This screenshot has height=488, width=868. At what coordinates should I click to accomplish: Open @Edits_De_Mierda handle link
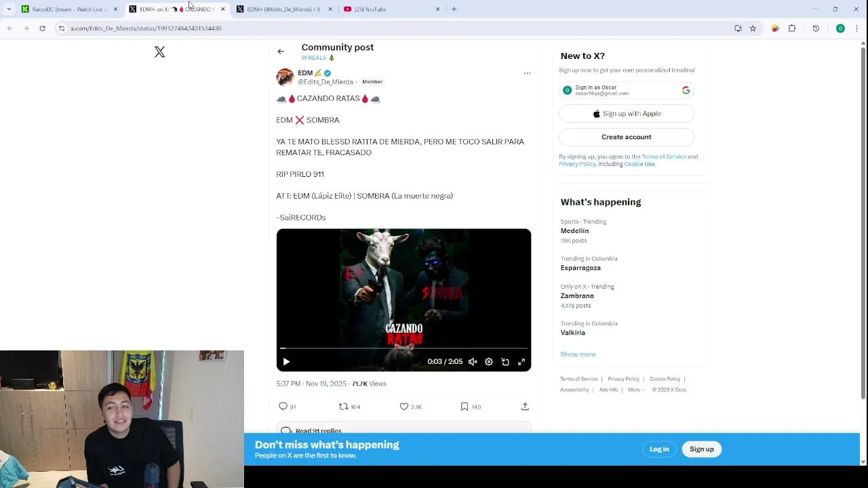pyautogui.click(x=325, y=82)
